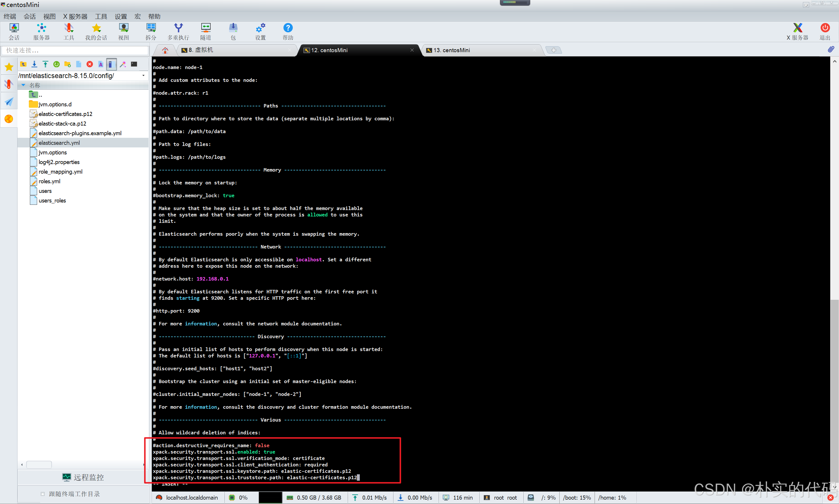This screenshot has width=839, height=504.
Task: Toggle the side-panel layout button in SFTP toolbar
Action: pos(111,64)
